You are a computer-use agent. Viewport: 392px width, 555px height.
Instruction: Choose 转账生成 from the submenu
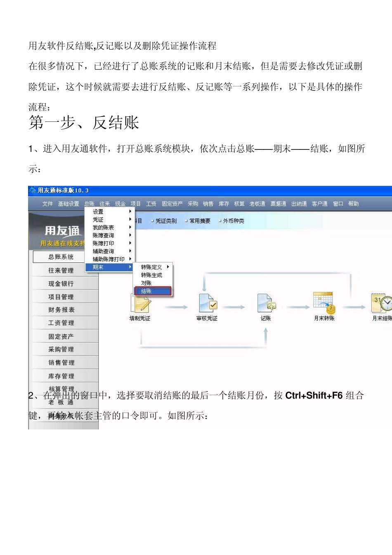tap(153, 275)
